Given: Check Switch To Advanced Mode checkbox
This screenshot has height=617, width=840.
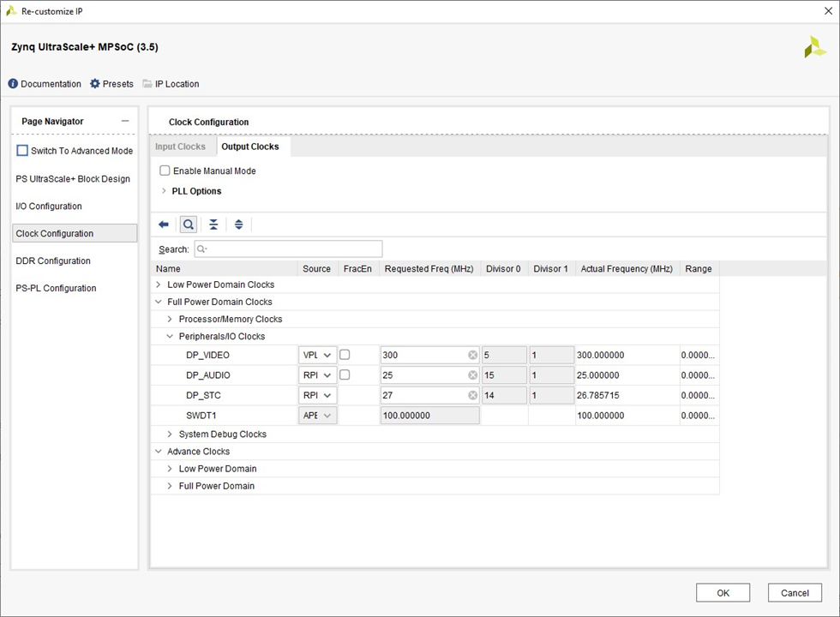Looking at the screenshot, I should pyautogui.click(x=22, y=151).
